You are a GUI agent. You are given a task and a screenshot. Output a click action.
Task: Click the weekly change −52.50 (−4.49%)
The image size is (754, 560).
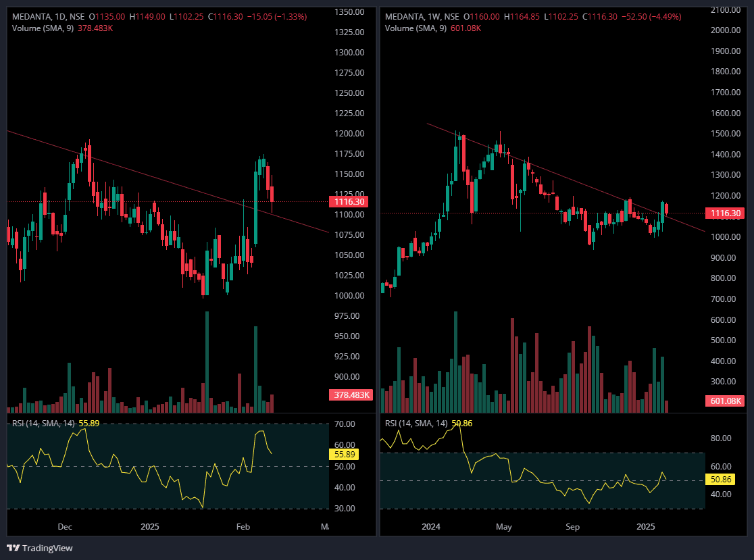[651, 17]
